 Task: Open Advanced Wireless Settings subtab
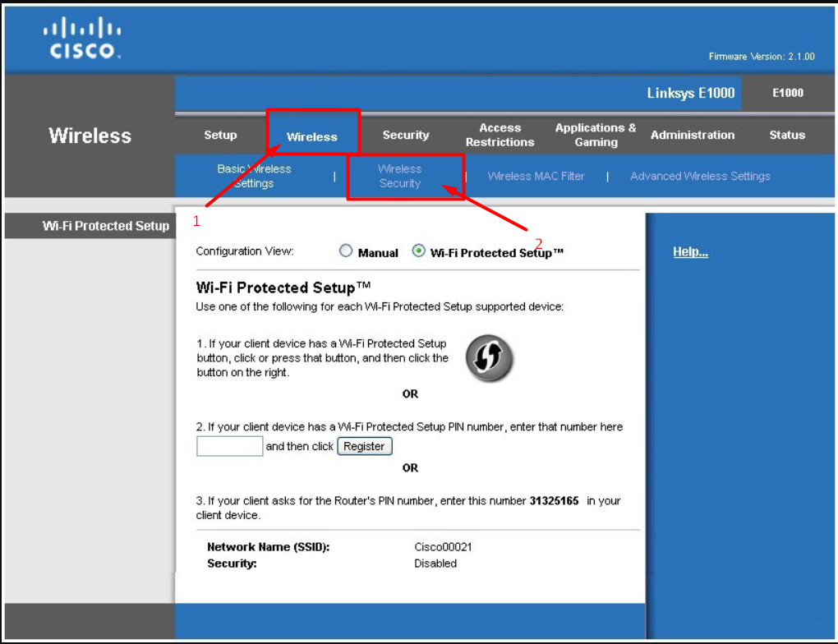pos(700,176)
